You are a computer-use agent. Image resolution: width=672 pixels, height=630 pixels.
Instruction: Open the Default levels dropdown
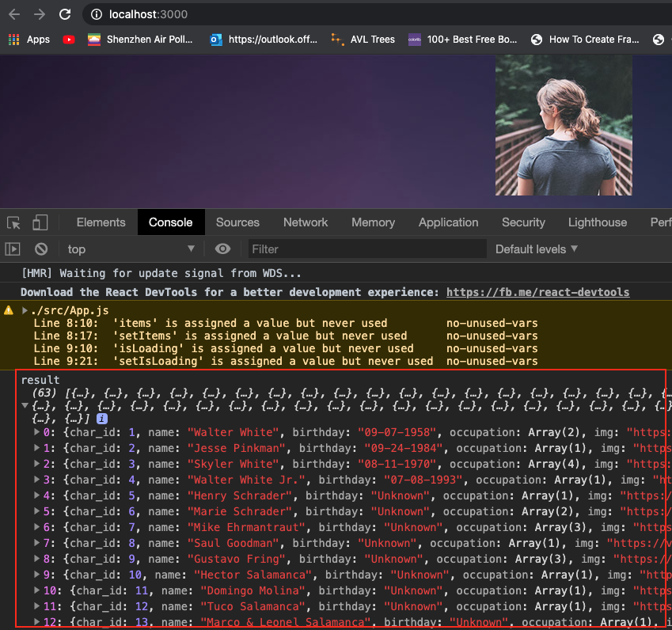[537, 249]
